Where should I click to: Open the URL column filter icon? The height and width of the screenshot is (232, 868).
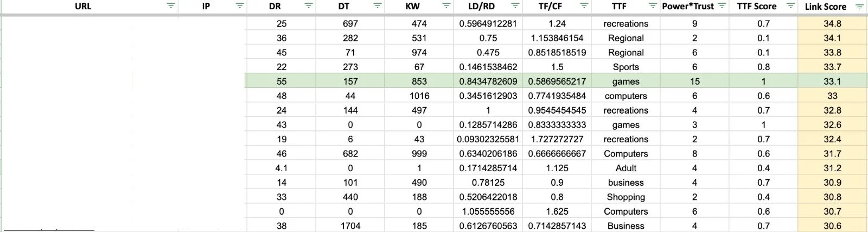(171, 6)
